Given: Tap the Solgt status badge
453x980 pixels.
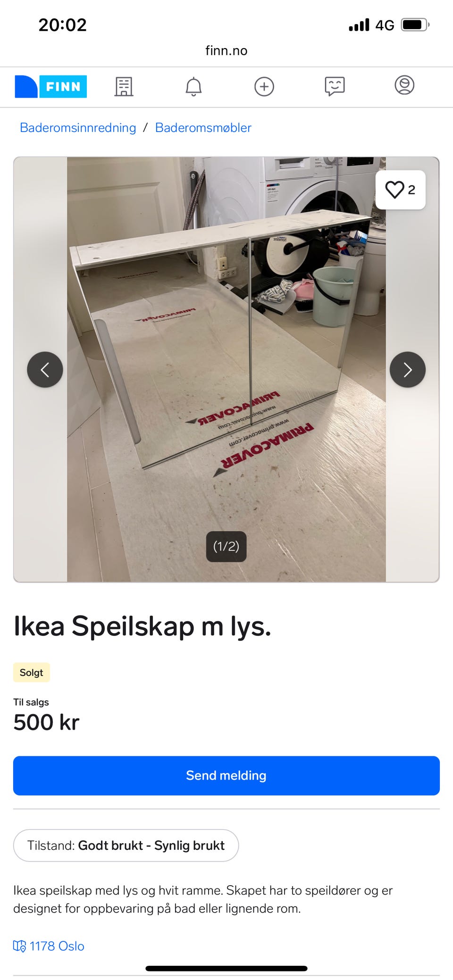Looking at the screenshot, I should pyautogui.click(x=31, y=673).
